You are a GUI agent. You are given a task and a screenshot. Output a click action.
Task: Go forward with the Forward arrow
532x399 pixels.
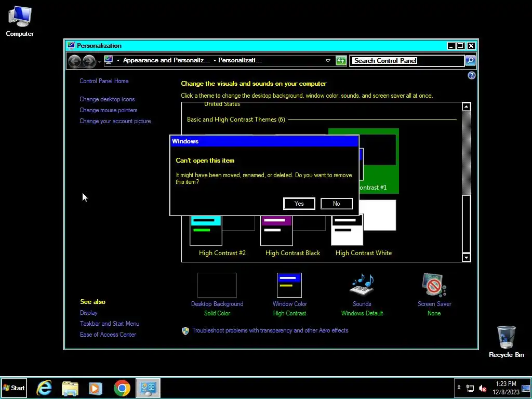click(x=89, y=61)
